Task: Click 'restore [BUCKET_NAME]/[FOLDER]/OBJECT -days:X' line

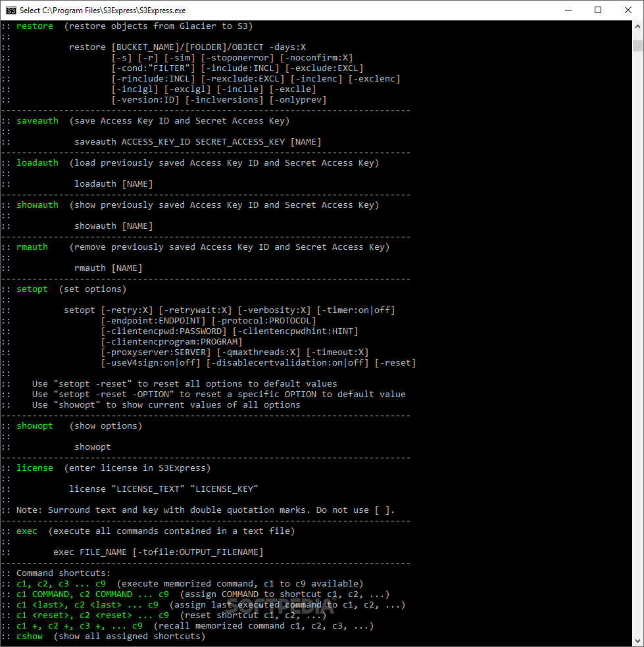Action: [x=187, y=47]
